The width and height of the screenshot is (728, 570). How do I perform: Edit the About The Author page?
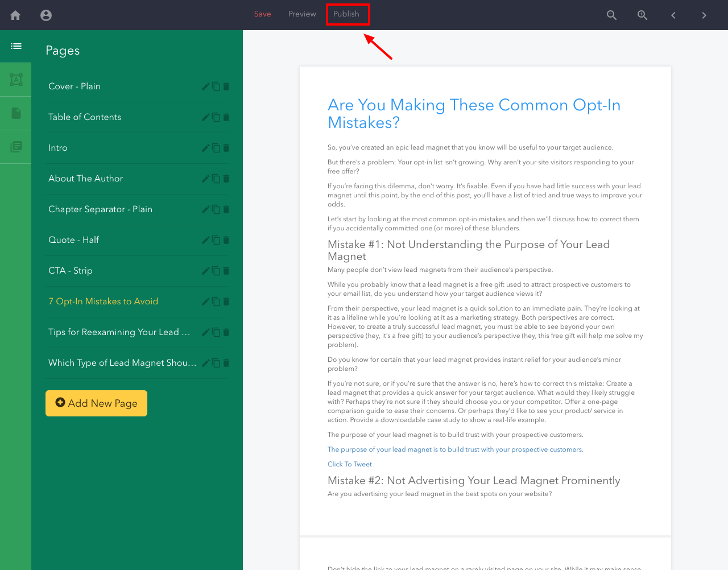(206, 179)
